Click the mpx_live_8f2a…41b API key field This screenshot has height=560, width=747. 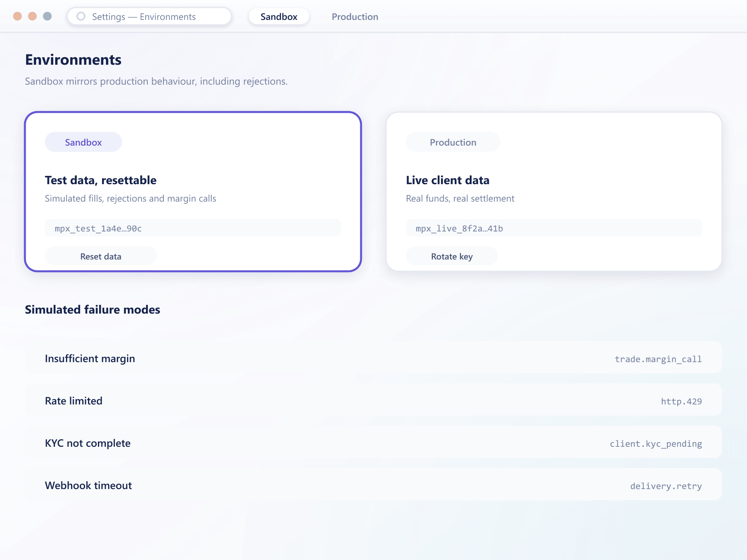click(554, 228)
